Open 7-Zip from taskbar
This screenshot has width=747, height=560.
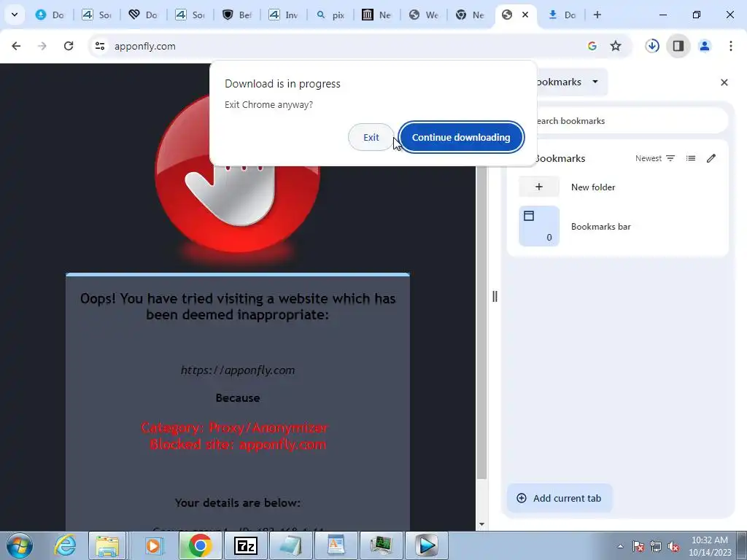[x=246, y=545]
